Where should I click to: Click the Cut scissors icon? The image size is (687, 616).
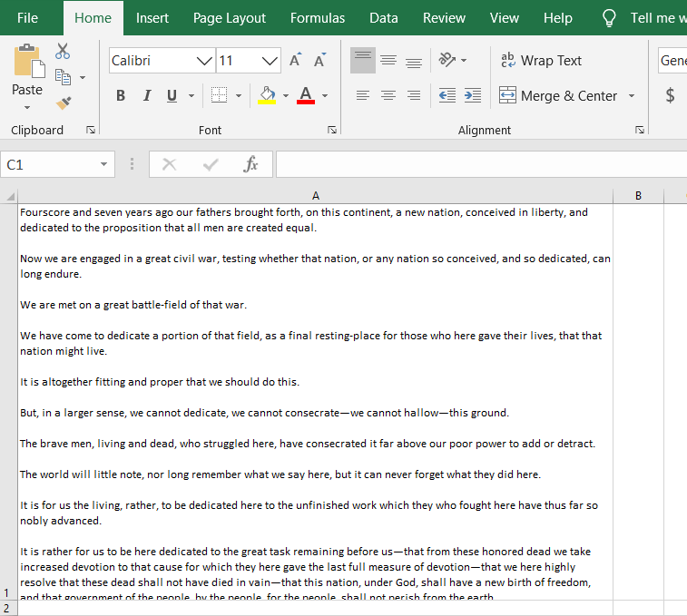63,52
